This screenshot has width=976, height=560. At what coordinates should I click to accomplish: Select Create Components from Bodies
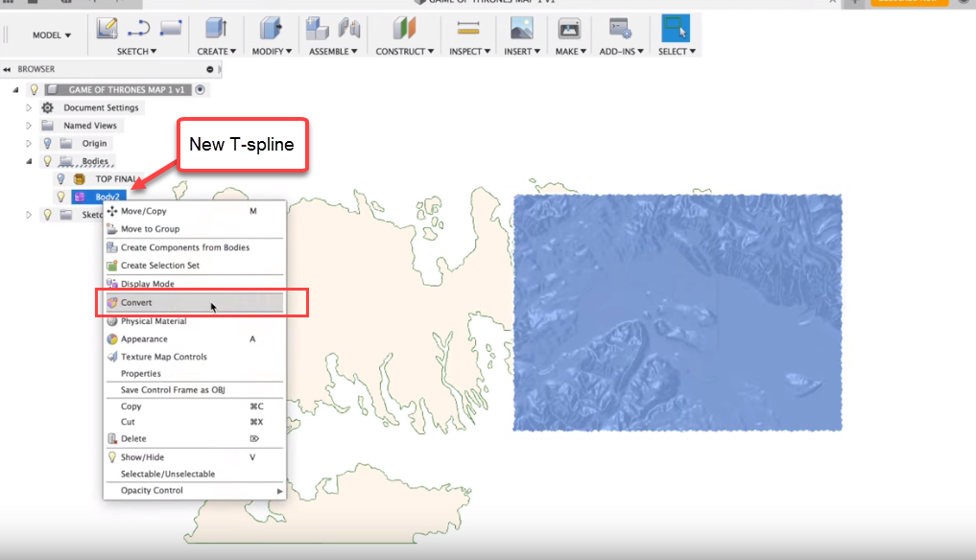click(x=194, y=247)
